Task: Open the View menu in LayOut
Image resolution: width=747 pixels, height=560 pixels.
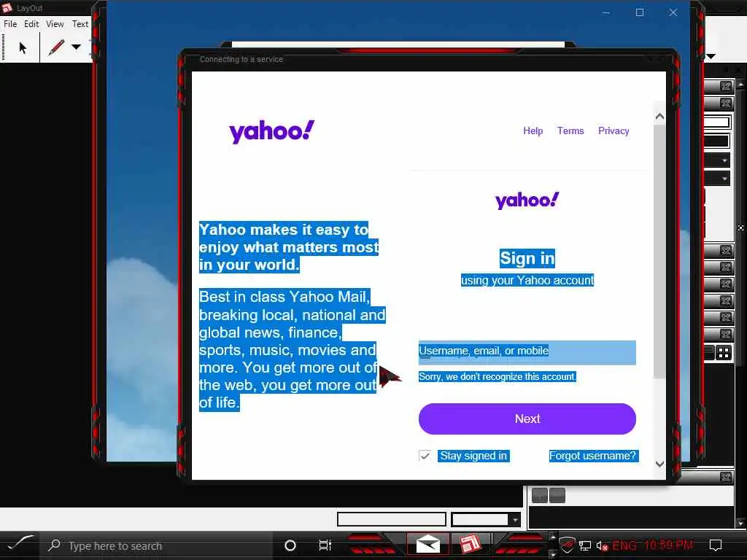Action: click(x=55, y=24)
